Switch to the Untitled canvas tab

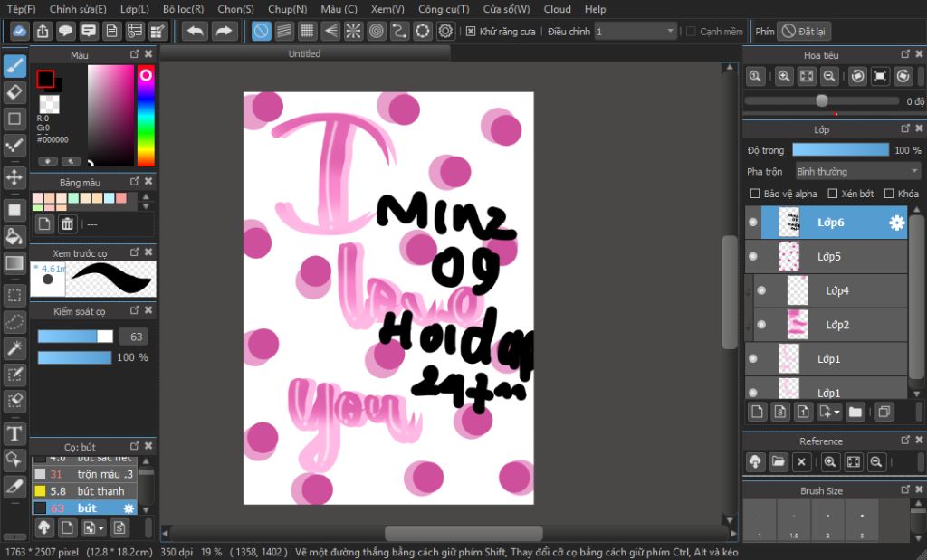(304, 53)
